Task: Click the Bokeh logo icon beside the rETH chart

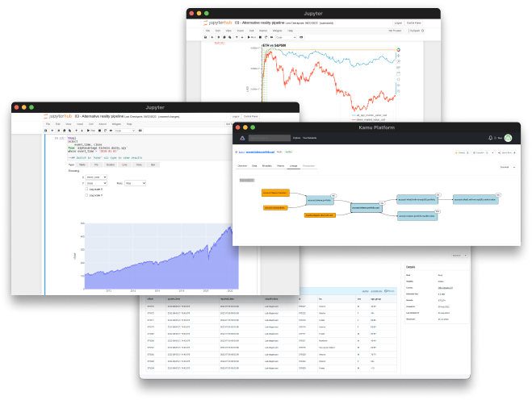Action: pos(398,50)
